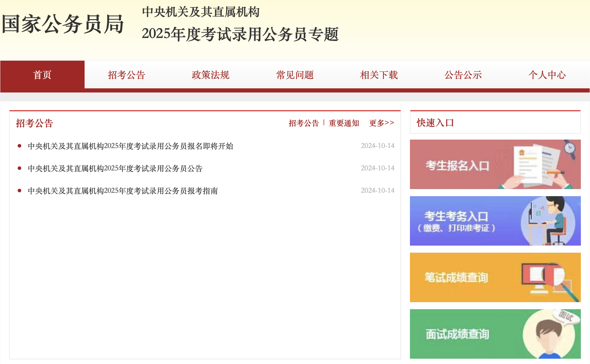
Task: Go to 个人中心 in navigation bar
Action: point(547,75)
